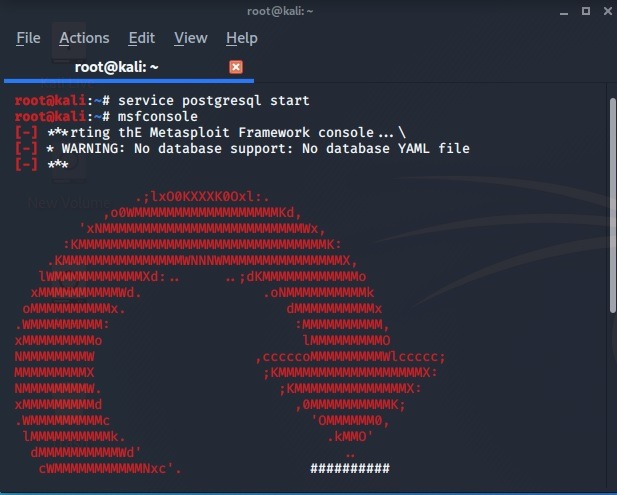Close the root@kali terminal tab
The width and height of the screenshot is (617, 495).
pyautogui.click(x=236, y=67)
